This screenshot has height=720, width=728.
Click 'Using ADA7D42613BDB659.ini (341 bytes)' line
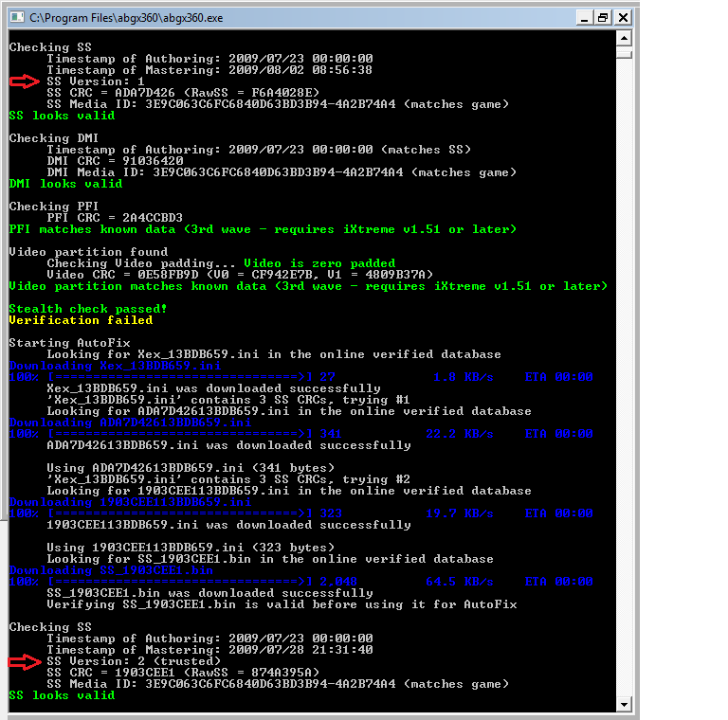point(191,468)
